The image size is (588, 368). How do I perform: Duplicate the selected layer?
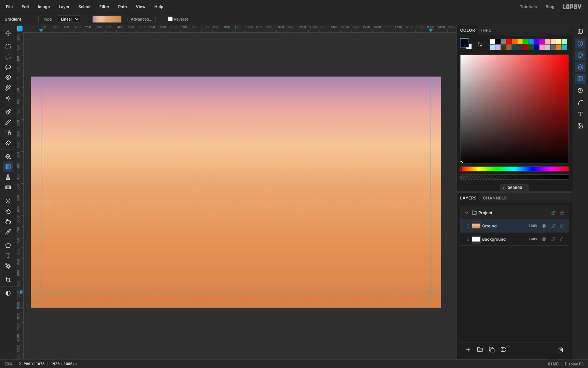pyautogui.click(x=492, y=350)
